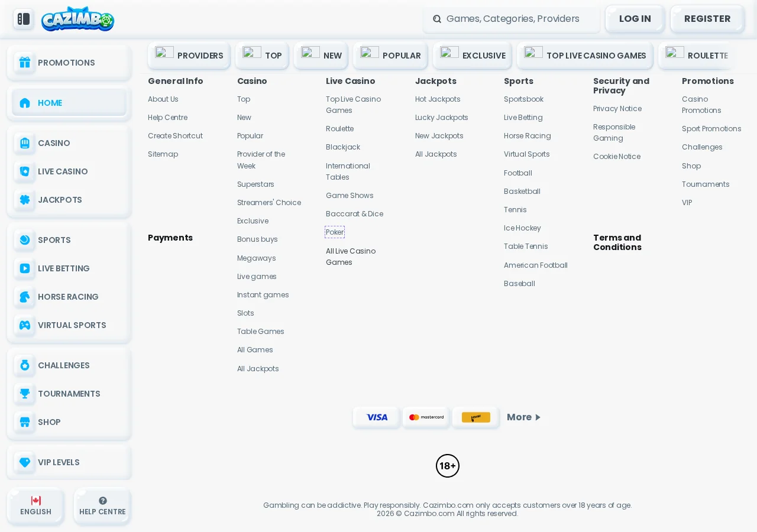Image resolution: width=757 pixels, height=532 pixels.
Task: Open Virtual Sports in the sidebar
Action: point(69,325)
